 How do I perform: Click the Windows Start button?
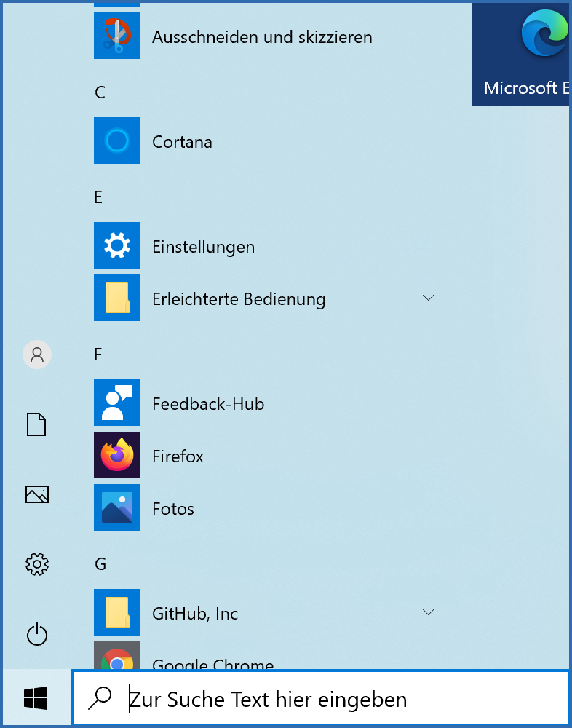click(x=36, y=699)
